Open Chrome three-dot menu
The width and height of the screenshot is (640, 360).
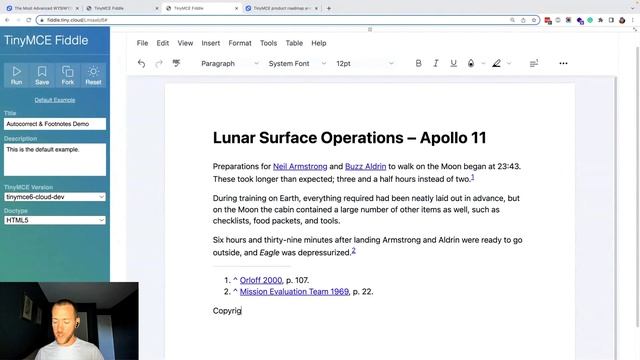(633, 20)
